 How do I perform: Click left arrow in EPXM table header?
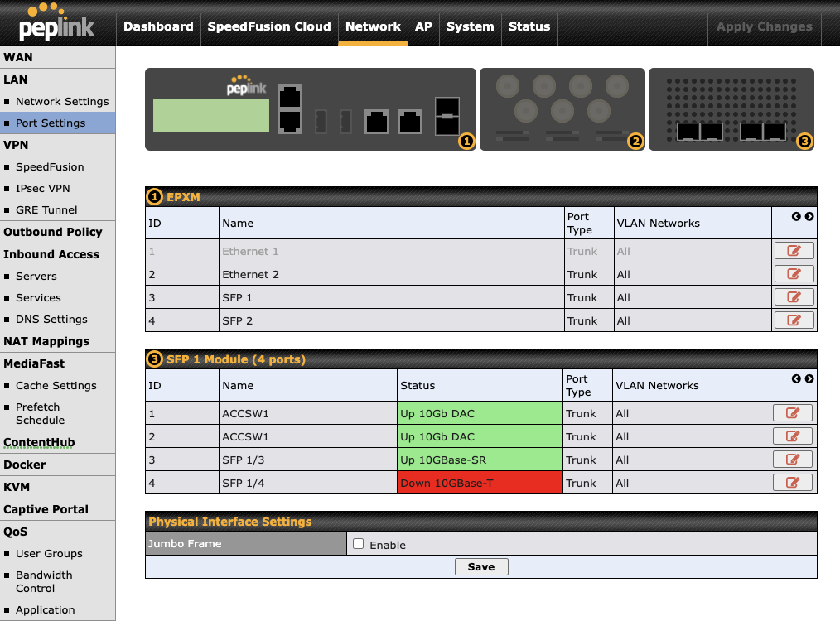796,216
